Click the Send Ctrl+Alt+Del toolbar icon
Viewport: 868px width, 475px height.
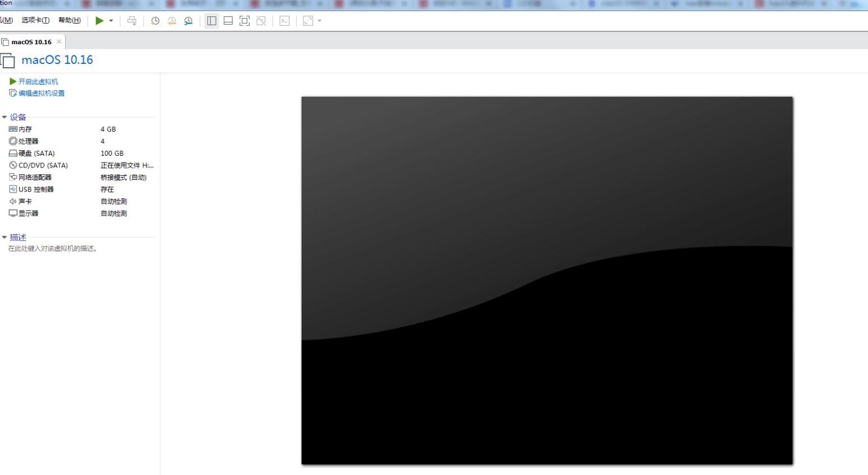[132, 21]
